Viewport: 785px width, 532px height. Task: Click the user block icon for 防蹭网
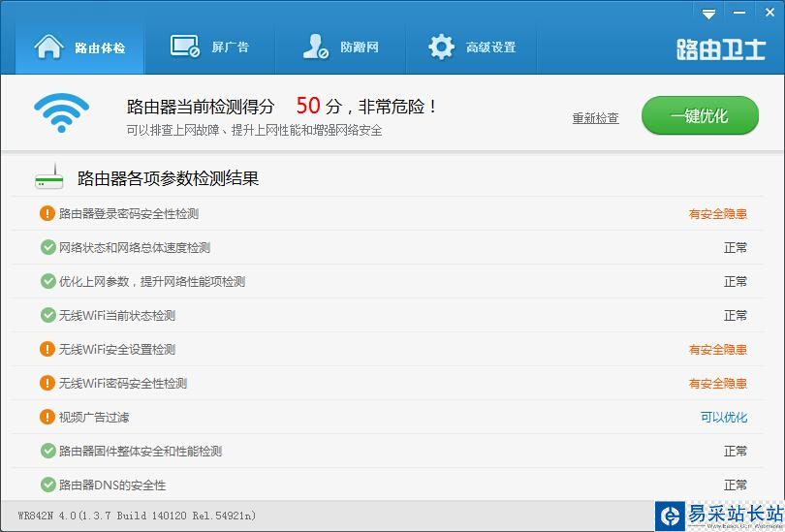tap(316, 47)
